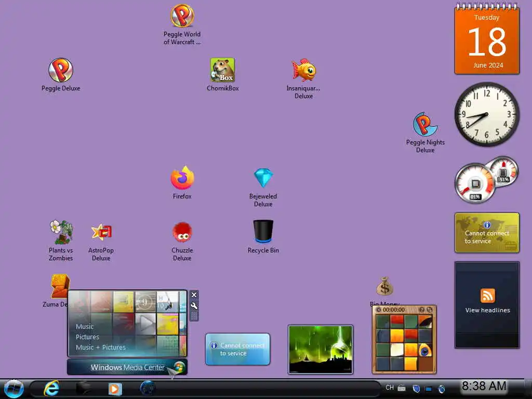Click the calendar gadget showing Tuesday 18

point(487,39)
